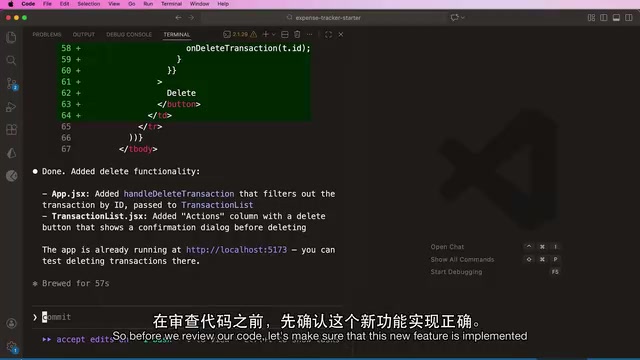Image resolution: width=640 pixels, height=360 pixels.
Task: Click the chat icon in the title bar
Action: (454, 18)
